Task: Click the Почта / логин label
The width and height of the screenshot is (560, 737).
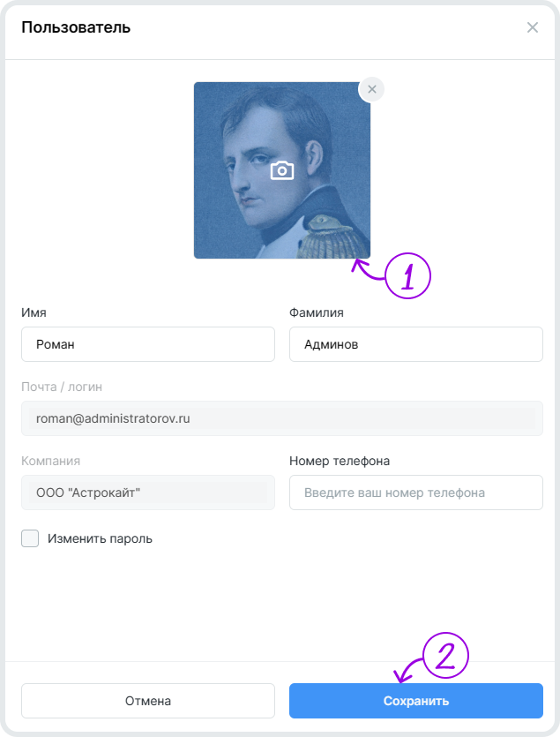Action: [x=63, y=387]
